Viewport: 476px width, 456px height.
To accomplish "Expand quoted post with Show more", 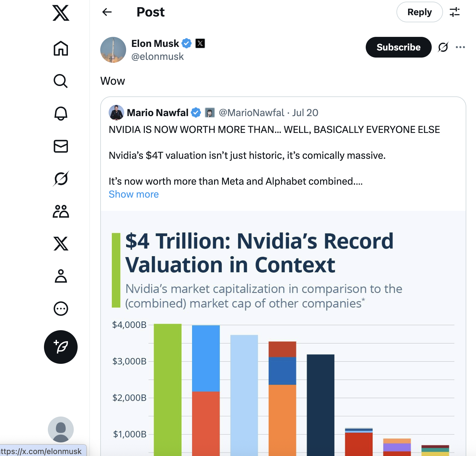I will point(134,194).
